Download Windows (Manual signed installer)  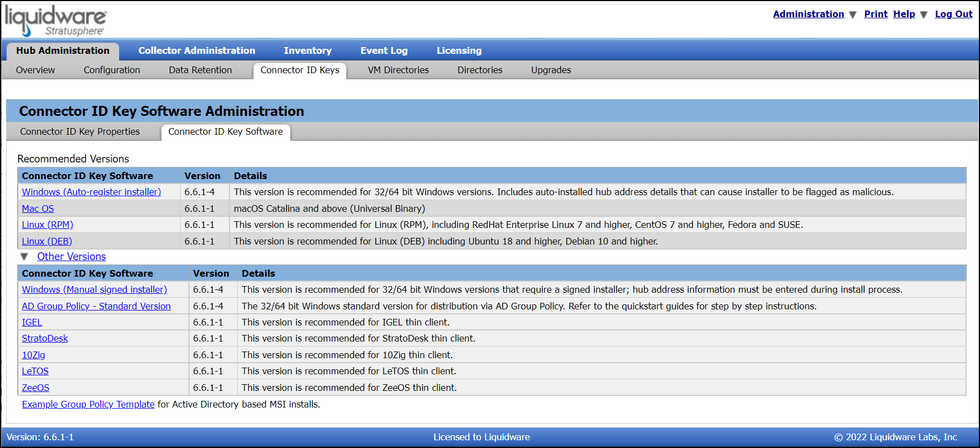(x=94, y=289)
